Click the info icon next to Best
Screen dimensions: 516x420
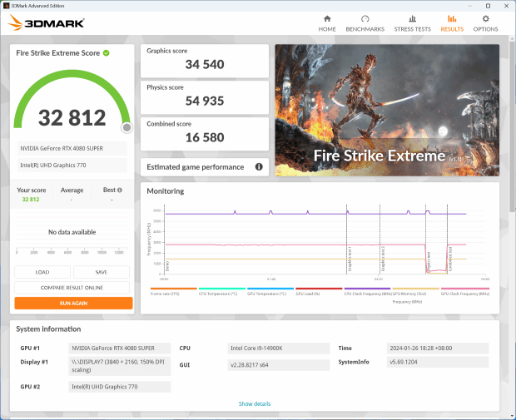click(x=120, y=190)
